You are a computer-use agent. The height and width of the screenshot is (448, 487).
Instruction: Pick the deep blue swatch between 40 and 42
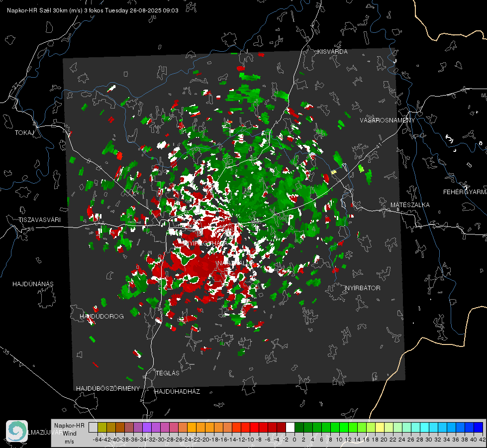tap(479, 427)
